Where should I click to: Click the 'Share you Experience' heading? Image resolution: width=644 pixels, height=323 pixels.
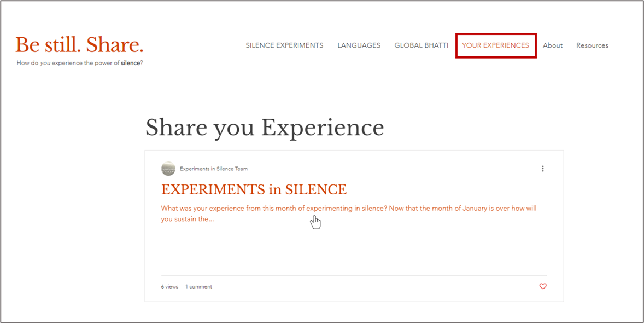tap(265, 127)
